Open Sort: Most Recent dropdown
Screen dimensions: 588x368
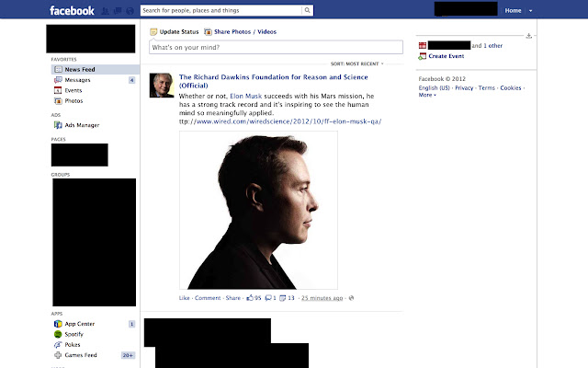pos(357,63)
